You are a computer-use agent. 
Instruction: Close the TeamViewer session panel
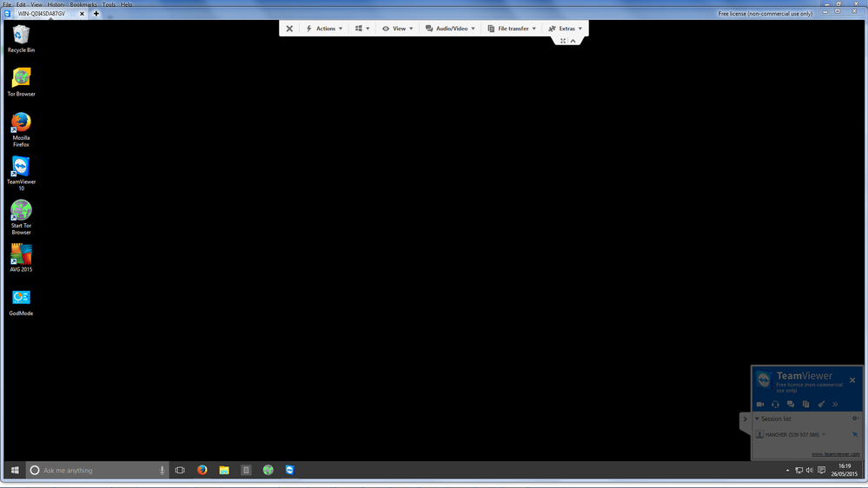point(852,380)
